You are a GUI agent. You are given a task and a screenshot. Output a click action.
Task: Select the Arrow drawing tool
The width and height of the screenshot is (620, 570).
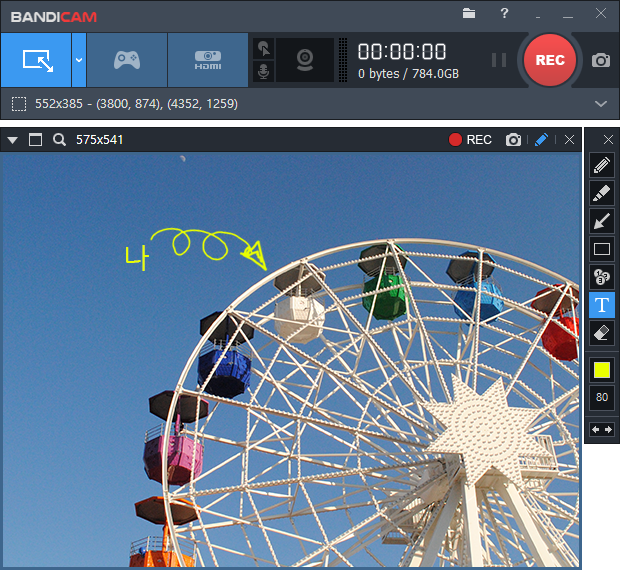pos(601,221)
